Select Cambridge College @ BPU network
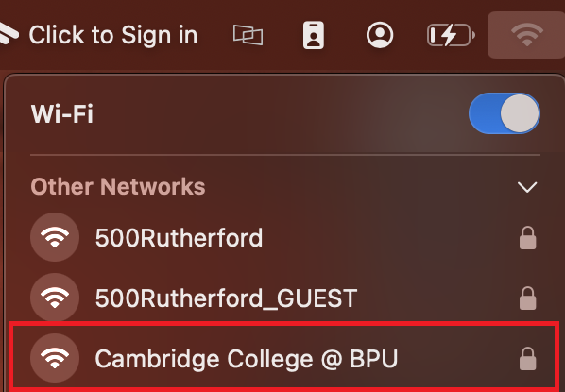565x392 pixels. [x=283, y=357]
